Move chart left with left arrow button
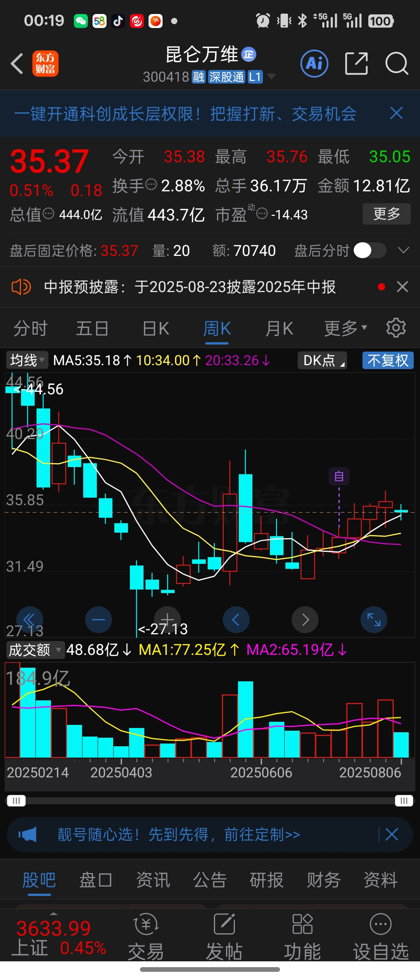Image resolution: width=420 pixels, height=980 pixels. 236,619
